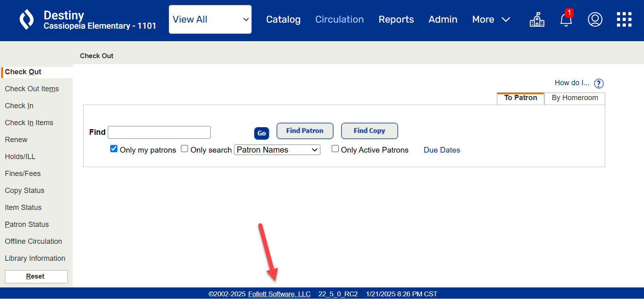Screen dimensions: 644x306
Task: Focus the Find text field
Action: point(159,132)
